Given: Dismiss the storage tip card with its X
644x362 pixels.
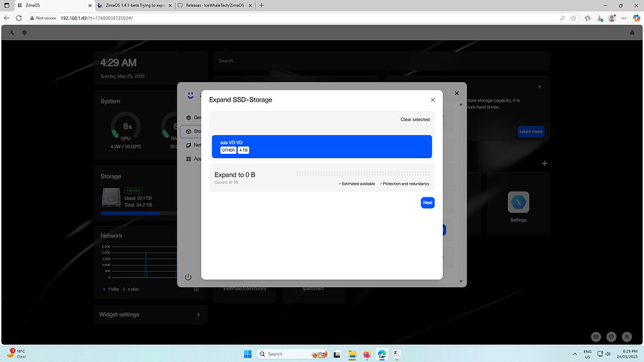Looking at the screenshot, I should pos(540,87).
